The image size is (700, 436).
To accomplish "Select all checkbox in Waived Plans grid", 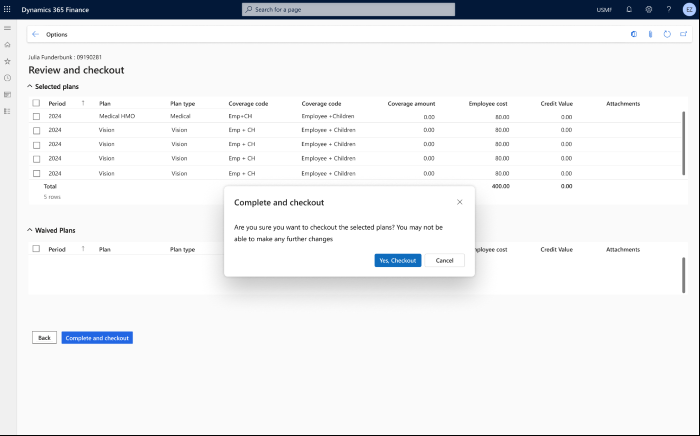I will click(36, 249).
